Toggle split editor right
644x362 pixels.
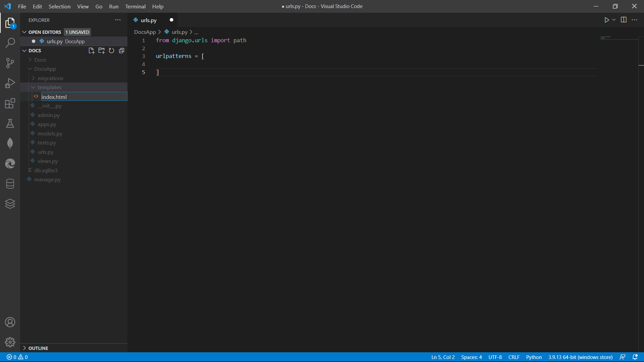pos(624,20)
